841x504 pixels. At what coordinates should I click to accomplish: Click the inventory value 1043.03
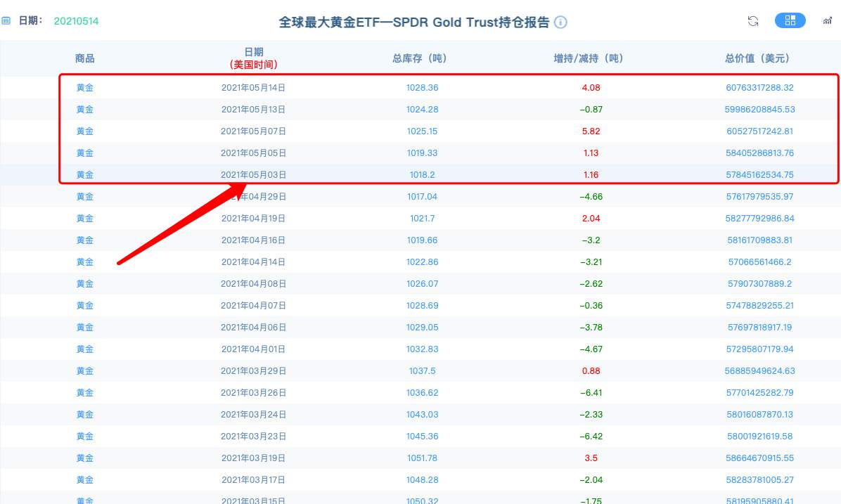[422, 415]
